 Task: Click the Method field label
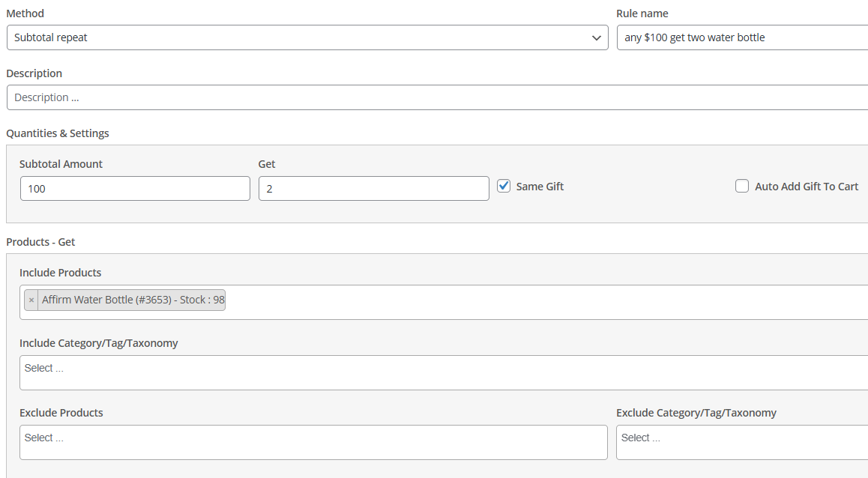pos(25,13)
